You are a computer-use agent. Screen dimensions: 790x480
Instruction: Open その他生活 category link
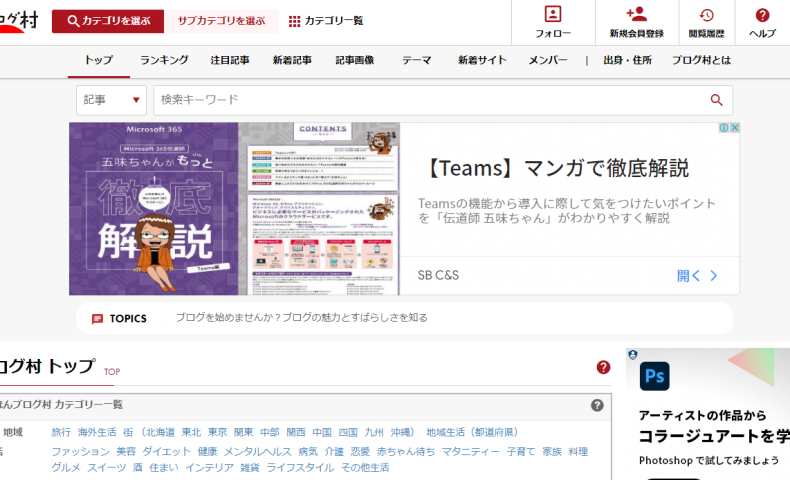tap(365, 467)
